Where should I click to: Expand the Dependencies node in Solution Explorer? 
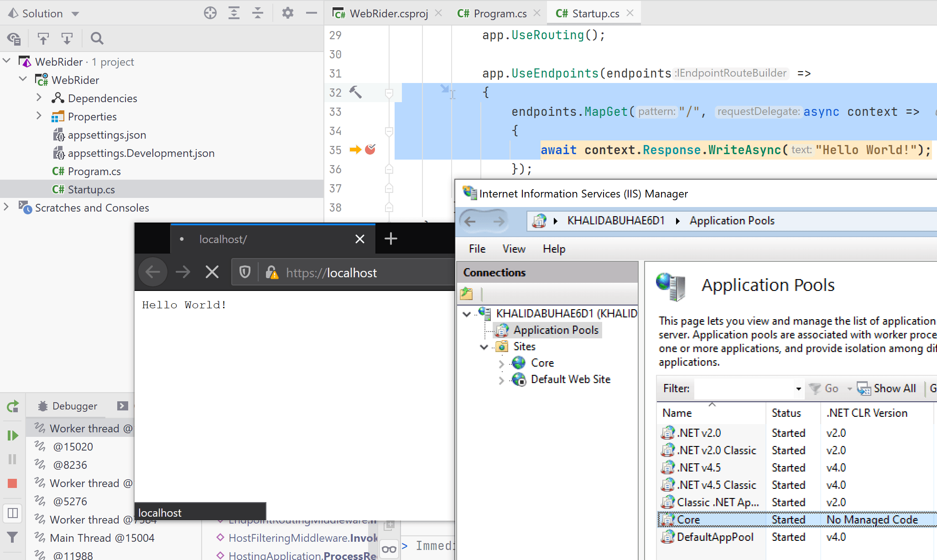pyautogui.click(x=39, y=98)
